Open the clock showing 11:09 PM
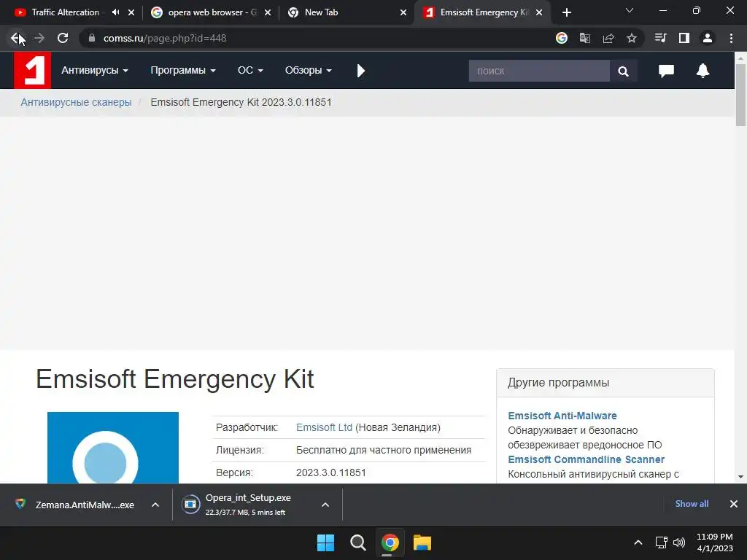Viewport: 747px width, 560px height. point(715,542)
